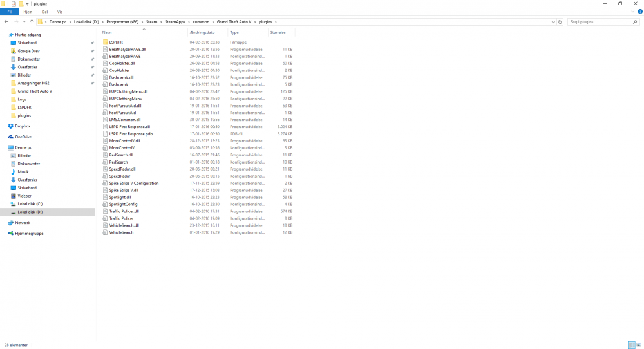Click common in the address path

pos(201,22)
